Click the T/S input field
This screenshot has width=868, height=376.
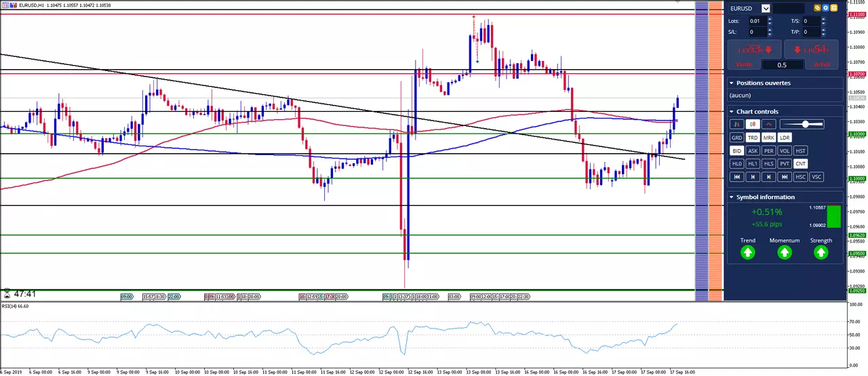click(x=812, y=21)
